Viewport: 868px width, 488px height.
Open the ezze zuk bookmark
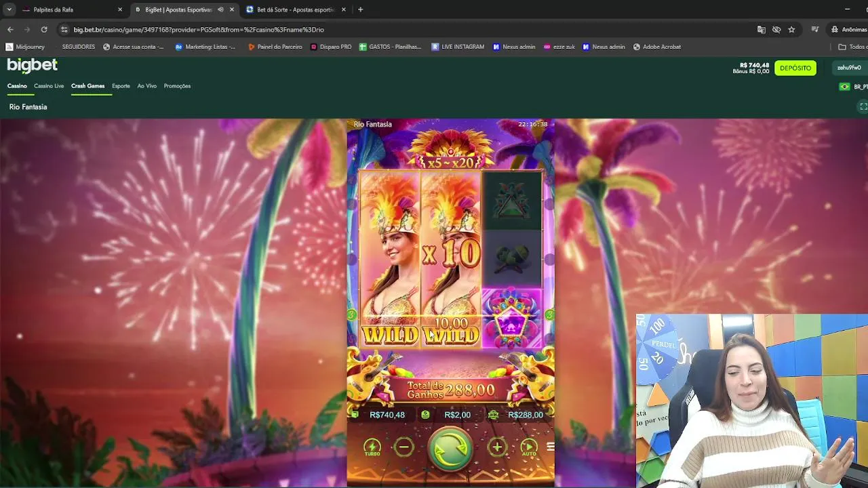[559, 47]
